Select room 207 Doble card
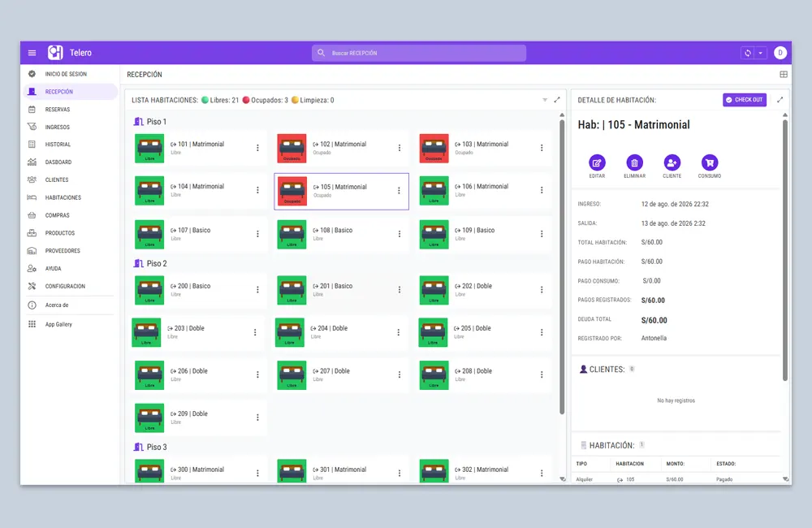This screenshot has width=812, height=528. pos(342,375)
